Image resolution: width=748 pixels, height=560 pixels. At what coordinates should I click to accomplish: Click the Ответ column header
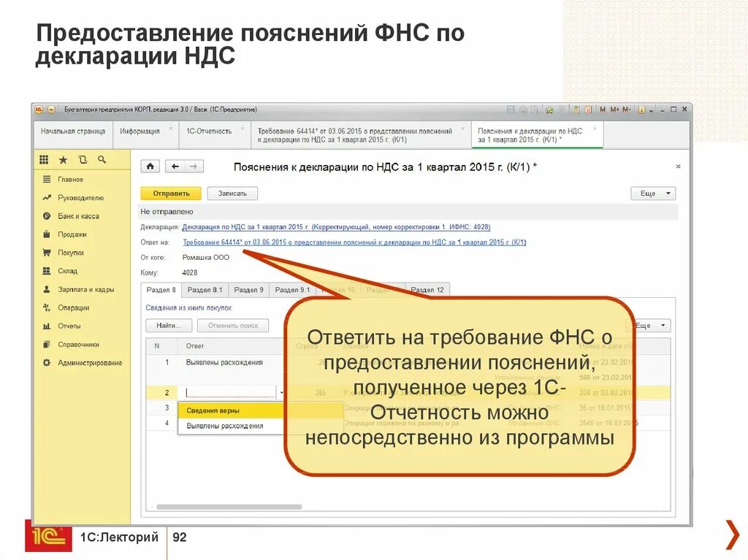(x=194, y=346)
